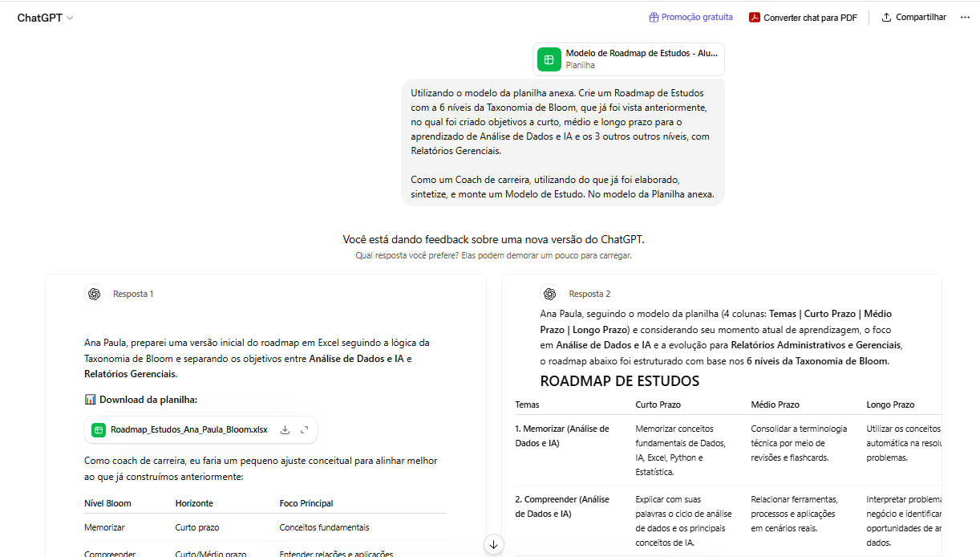980x557 pixels.
Task: Click the Temas column header
Action: click(528, 405)
